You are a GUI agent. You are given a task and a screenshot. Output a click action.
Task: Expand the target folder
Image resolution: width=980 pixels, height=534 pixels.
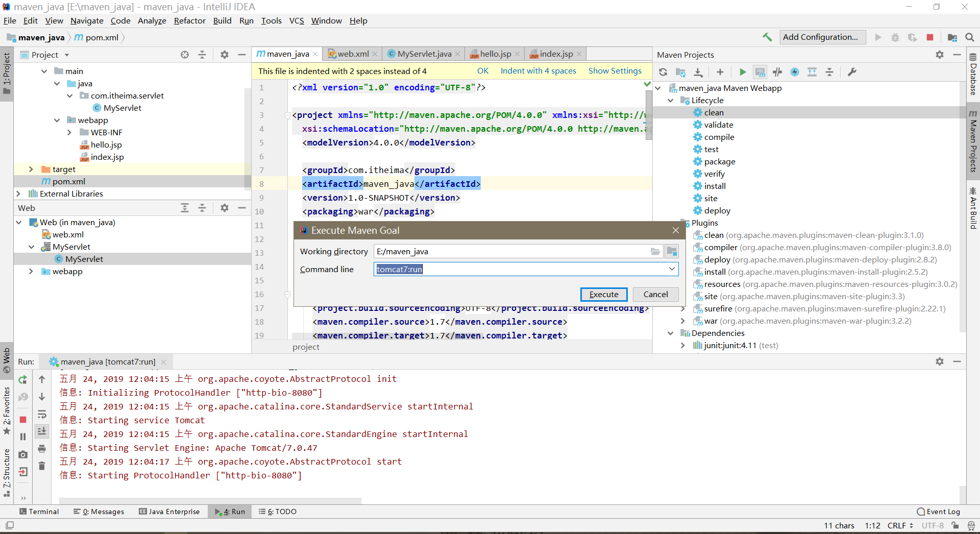point(31,169)
